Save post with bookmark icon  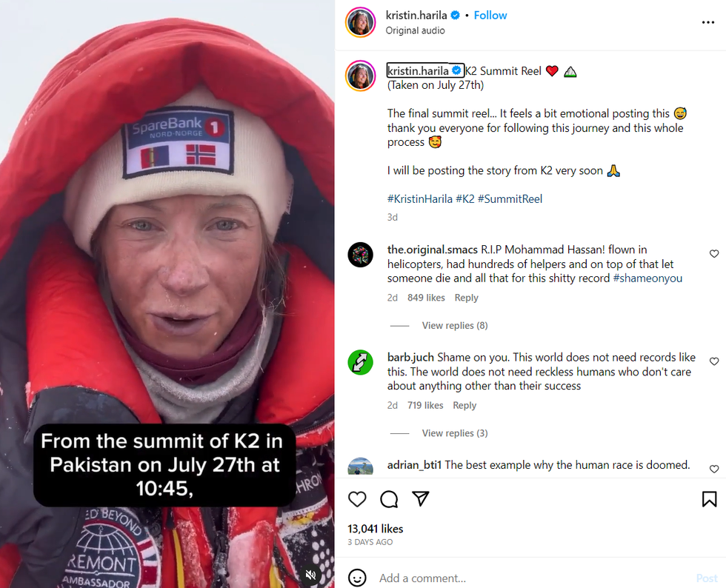[x=709, y=499]
